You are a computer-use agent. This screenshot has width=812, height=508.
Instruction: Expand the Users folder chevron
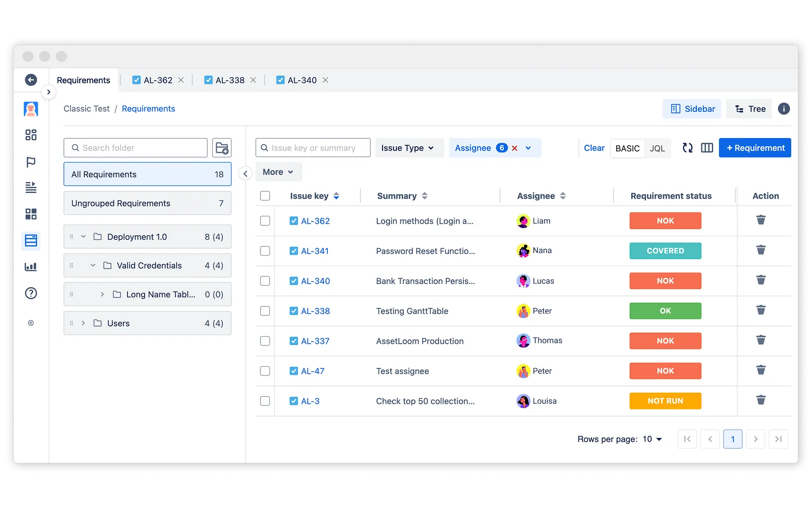point(83,323)
